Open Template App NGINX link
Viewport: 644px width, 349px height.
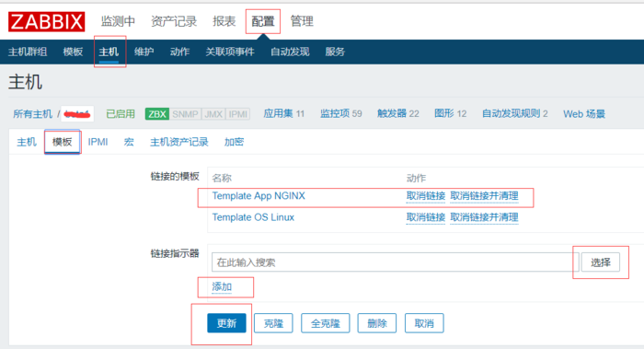tap(259, 196)
